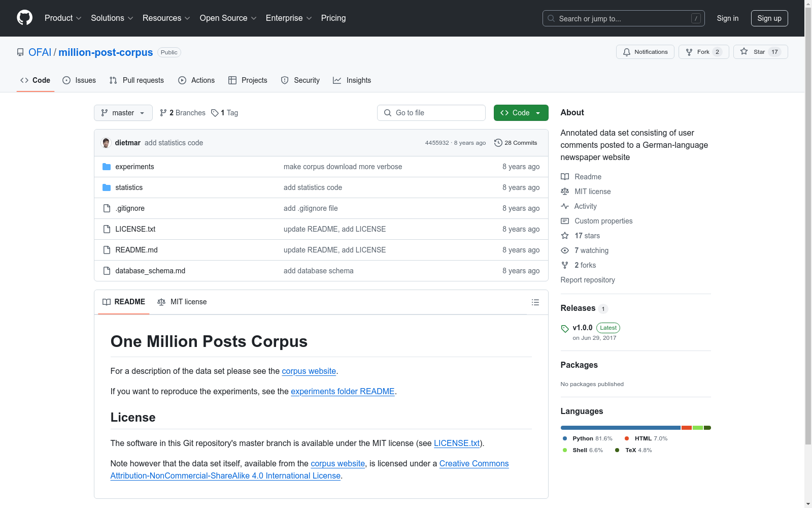Click the fork icon beside 2 forks
Image resolution: width=812 pixels, height=508 pixels.
pyautogui.click(x=565, y=265)
